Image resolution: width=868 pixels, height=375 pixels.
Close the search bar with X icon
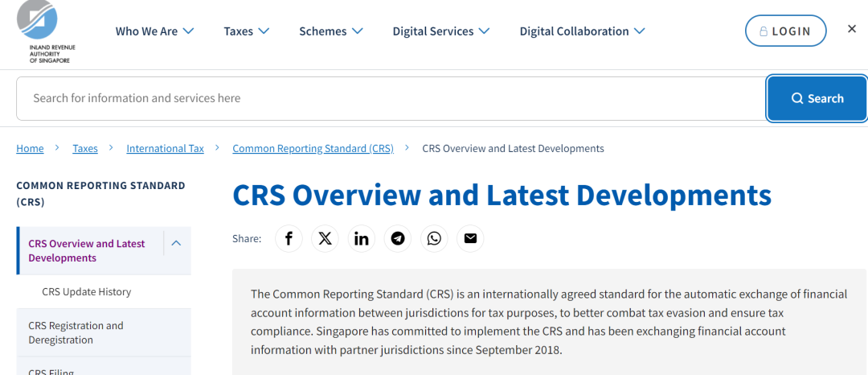[852, 29]
